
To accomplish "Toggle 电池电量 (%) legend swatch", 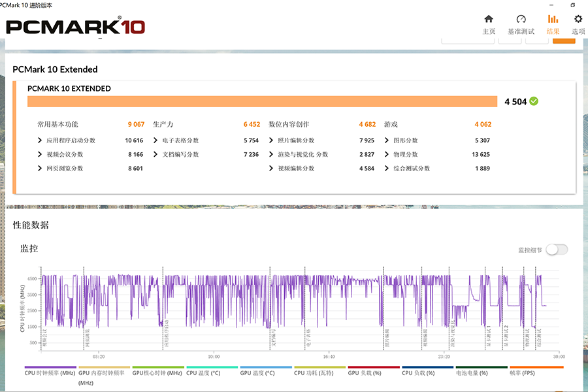I will pyautogui.click(x=482, y=367).
